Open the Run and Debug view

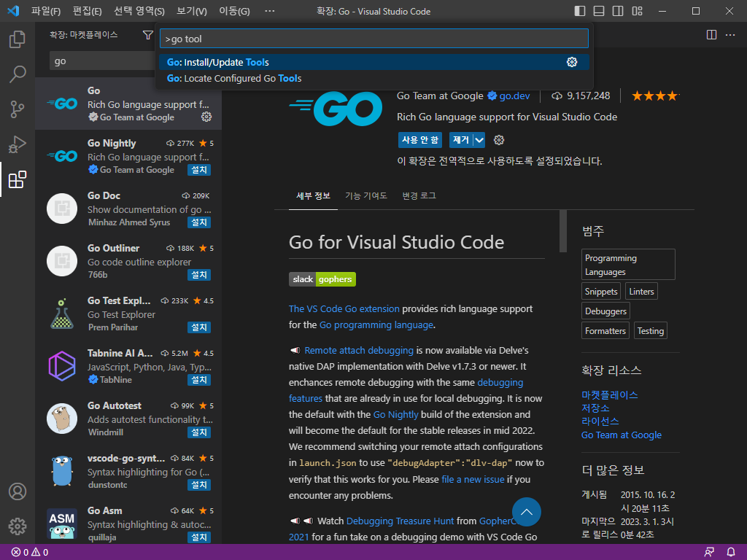pyautogui.click(x=18, y=143)
